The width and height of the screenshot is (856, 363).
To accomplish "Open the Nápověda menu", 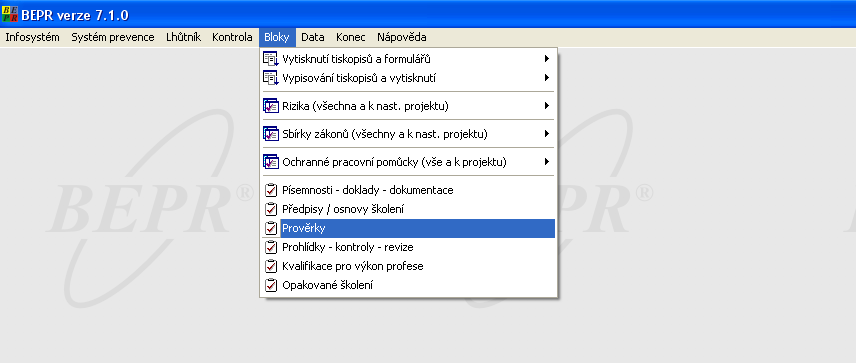I will point(402,37).
